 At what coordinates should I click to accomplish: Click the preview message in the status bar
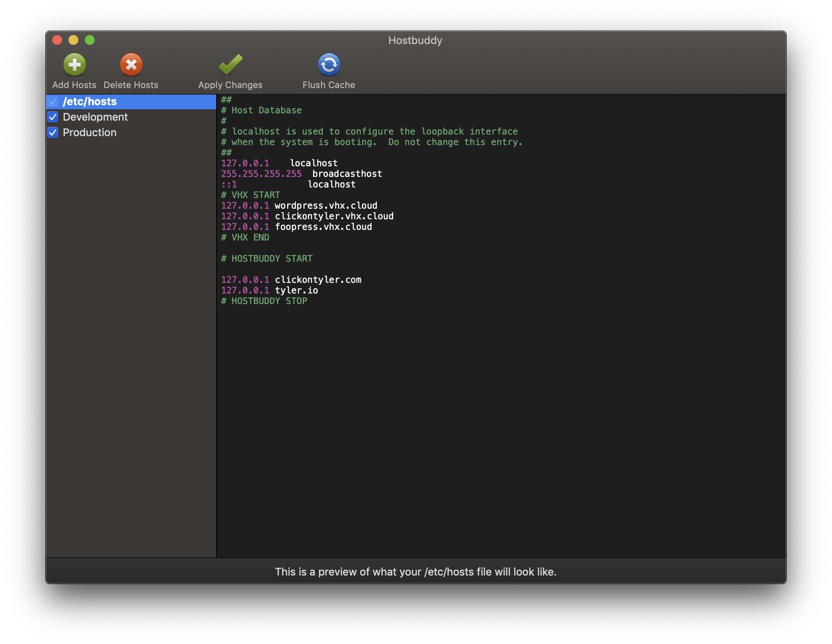pos(415,571)
